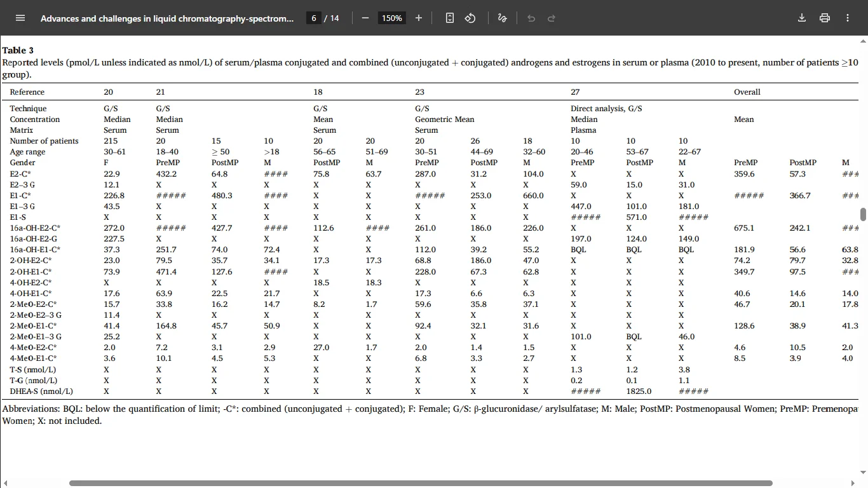The image size is (868, 488).
Task: Edit the 150% zoom level field
Action: (391, 18)
